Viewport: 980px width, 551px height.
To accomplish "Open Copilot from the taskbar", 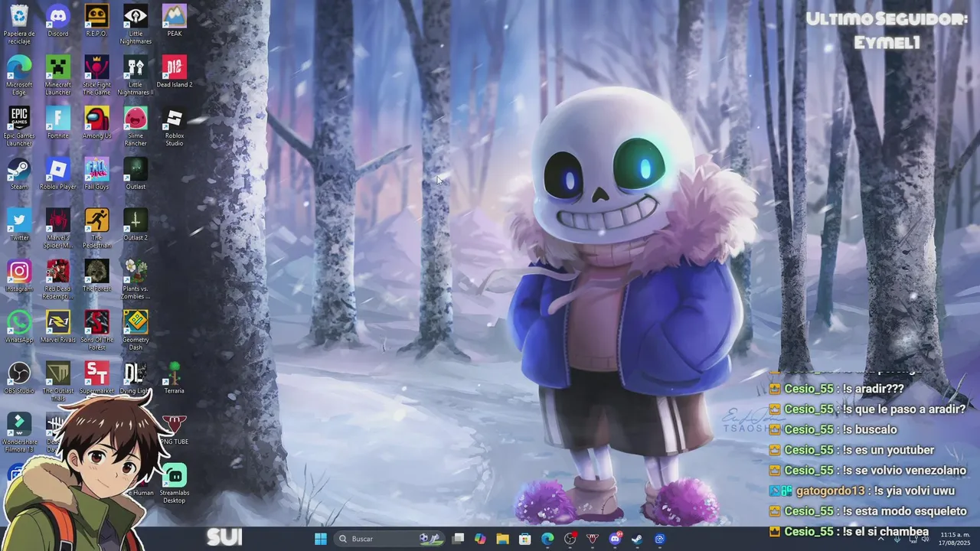I will (480, 539).
